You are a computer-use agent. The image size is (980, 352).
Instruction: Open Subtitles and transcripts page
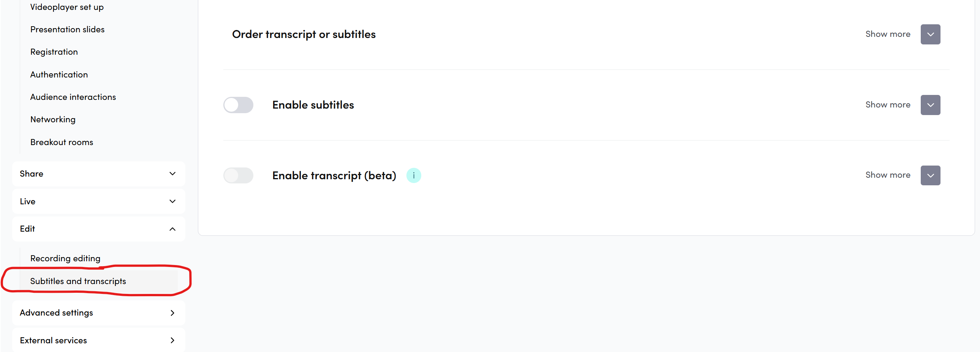[78, 281]
